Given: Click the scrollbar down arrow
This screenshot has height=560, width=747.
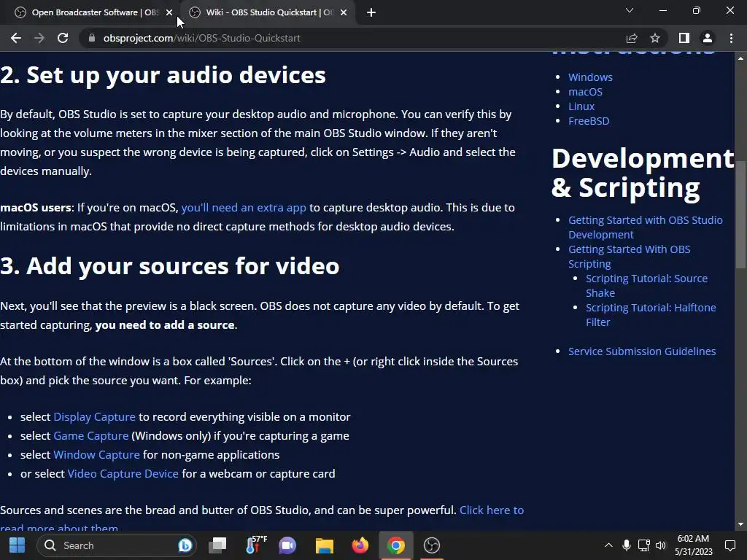Looking at the screenshot, I should 740,525.
